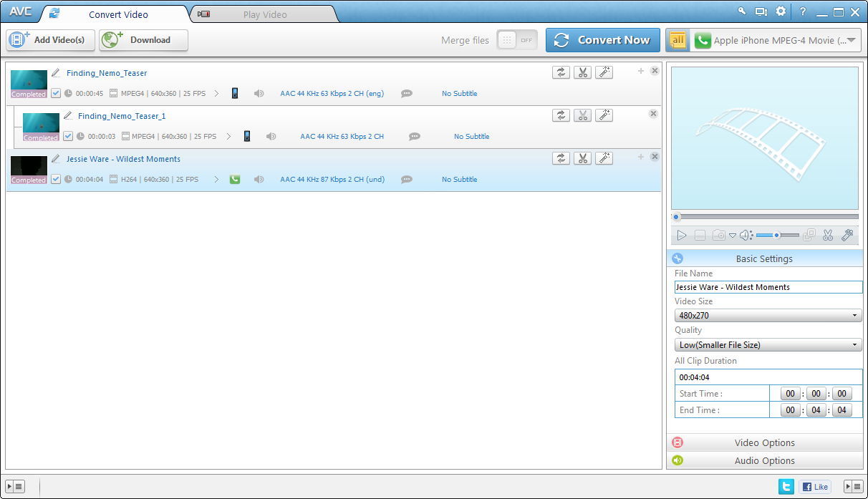Open the scissors trim tool for Finding_Nemo_Teaser

(x=583, y=72)
